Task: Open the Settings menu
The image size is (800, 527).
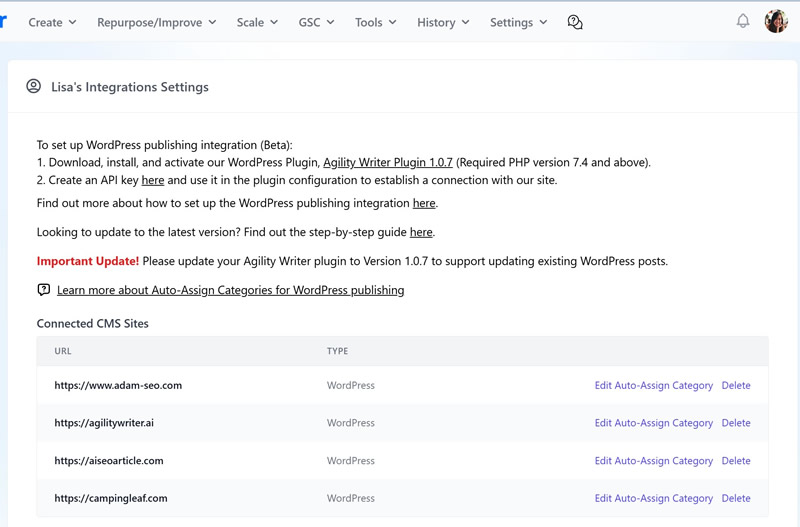Action: (518, 22)
